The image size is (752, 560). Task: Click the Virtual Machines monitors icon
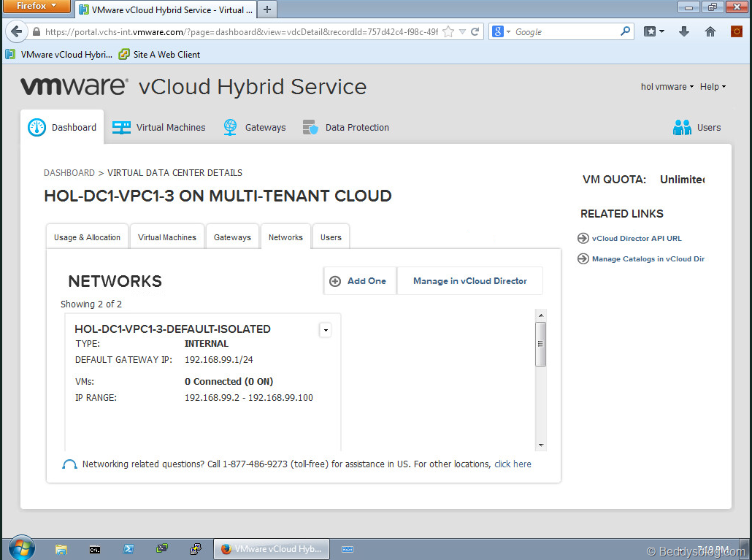tap(121, 128)
